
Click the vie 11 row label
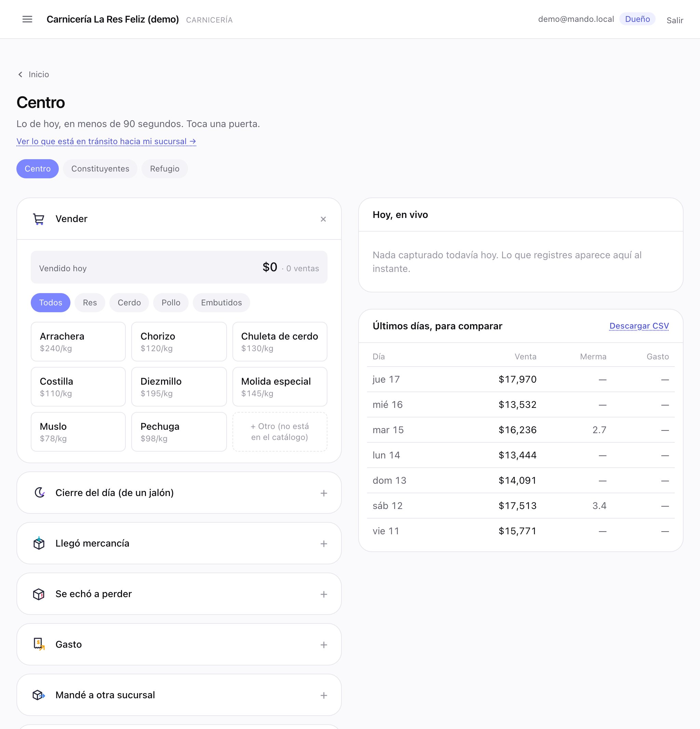(386, 531)
